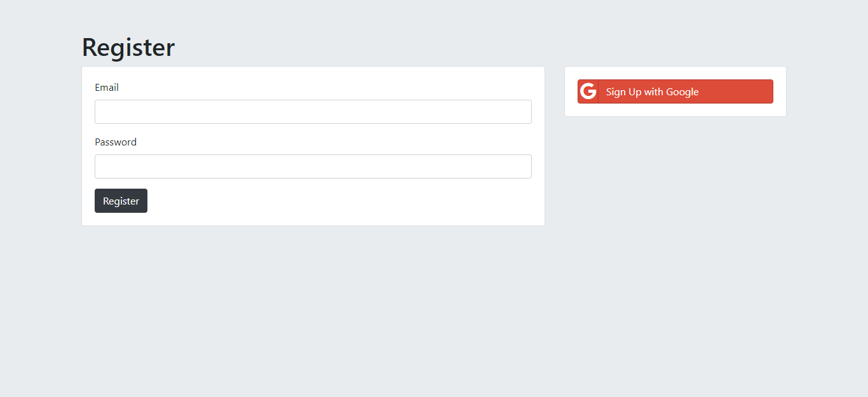Click the Register page heading

(128, 47)
